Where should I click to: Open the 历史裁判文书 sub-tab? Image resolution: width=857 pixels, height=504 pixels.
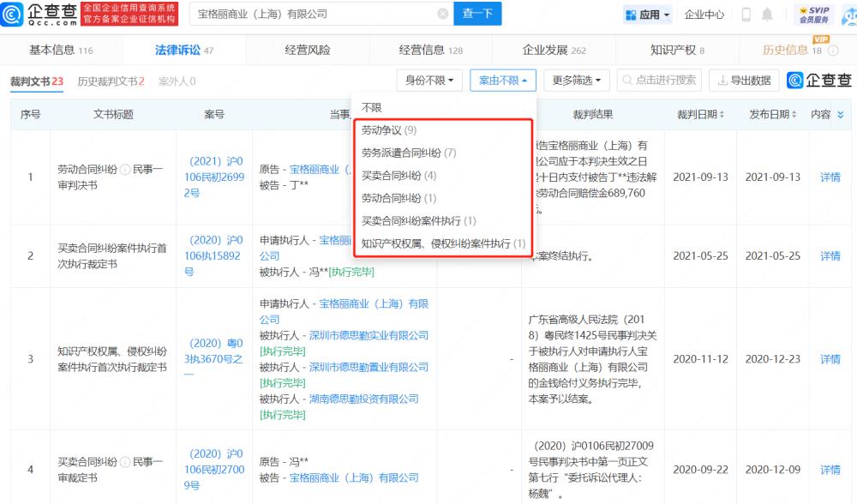tap(110, 79)
